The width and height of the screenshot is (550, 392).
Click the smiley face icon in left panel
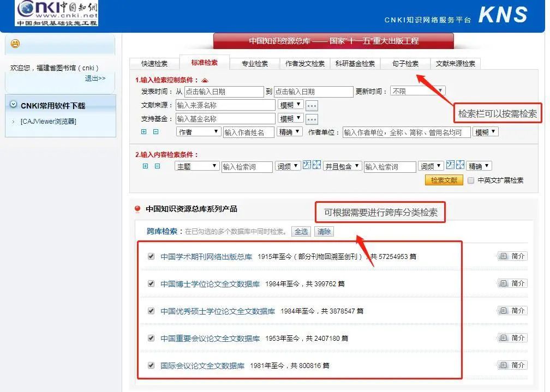tap(15, 44)
